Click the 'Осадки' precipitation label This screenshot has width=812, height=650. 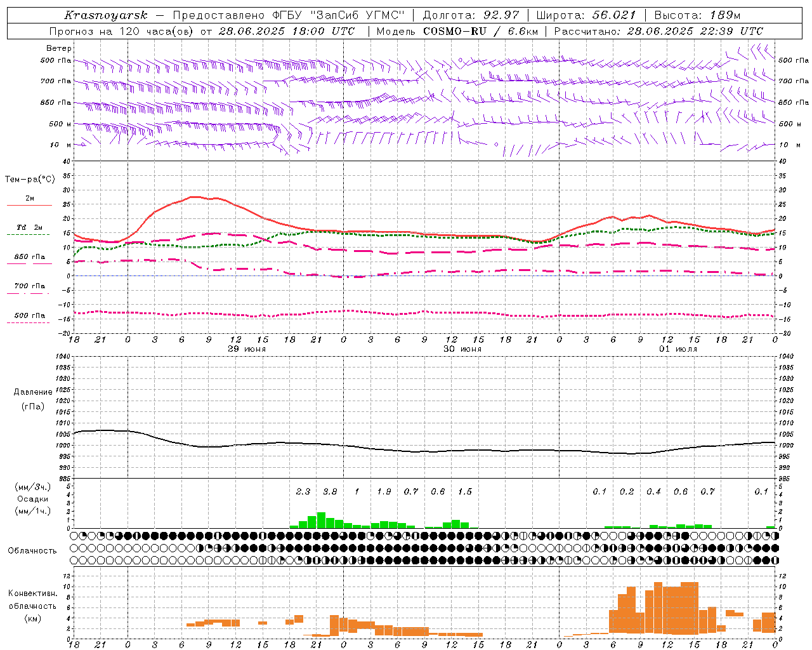(x=32, y=499)
